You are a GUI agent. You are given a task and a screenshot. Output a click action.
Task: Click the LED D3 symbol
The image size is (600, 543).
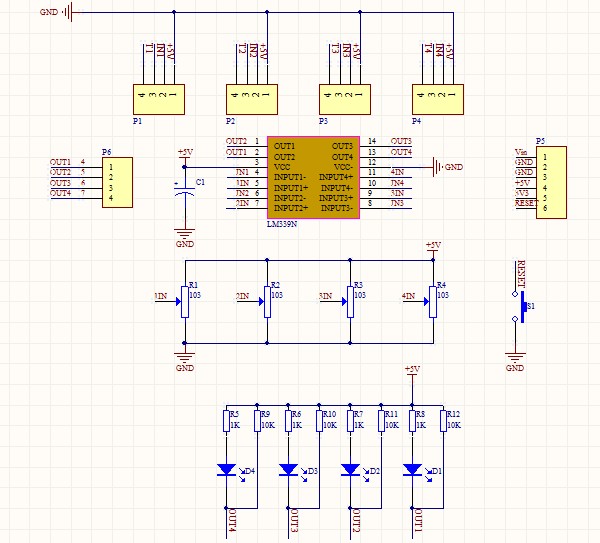[x=289, y=469]
